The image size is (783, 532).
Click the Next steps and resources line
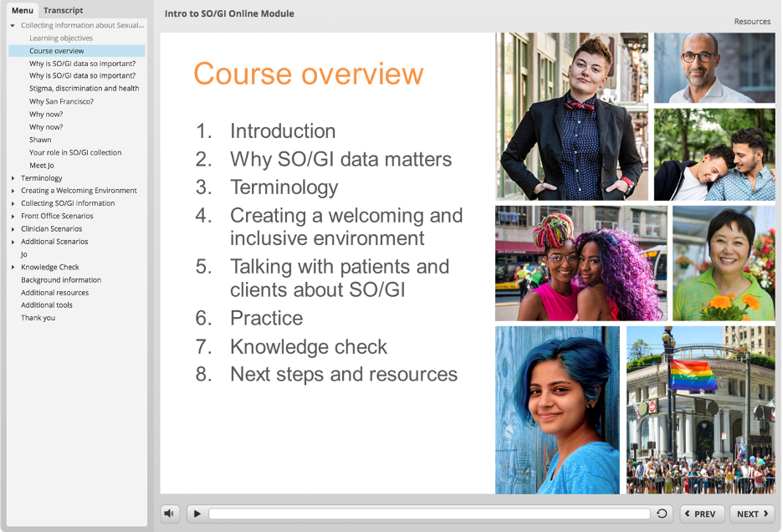(x=344, y=375)
